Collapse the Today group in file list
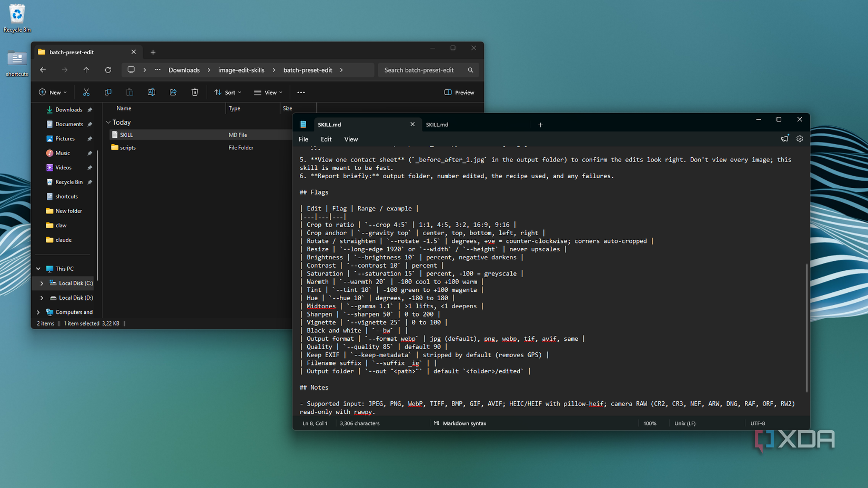The width and height of the screenshot is (868, 488). point(108,123)
